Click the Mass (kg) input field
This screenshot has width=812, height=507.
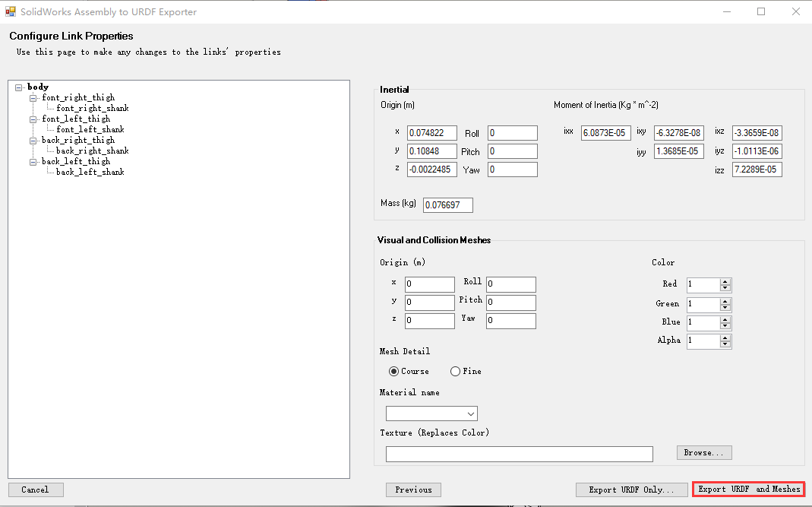point(447,204)
